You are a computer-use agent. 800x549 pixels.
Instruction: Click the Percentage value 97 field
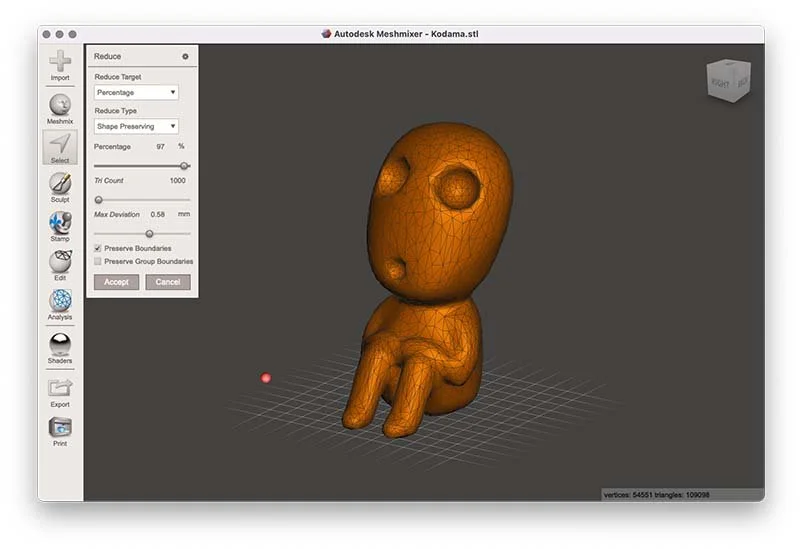coord(161,146)
